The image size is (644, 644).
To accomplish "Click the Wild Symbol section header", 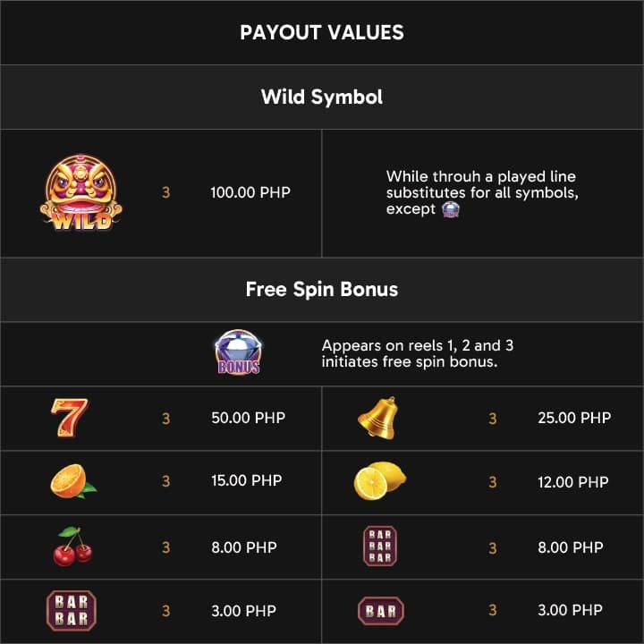I will tap(322, 97).
